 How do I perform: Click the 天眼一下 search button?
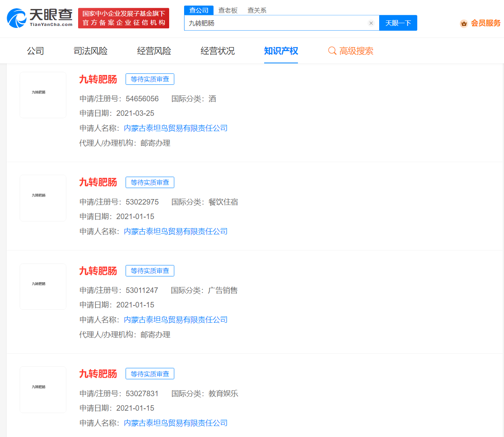pyautogui.click(x=398, y=23)
